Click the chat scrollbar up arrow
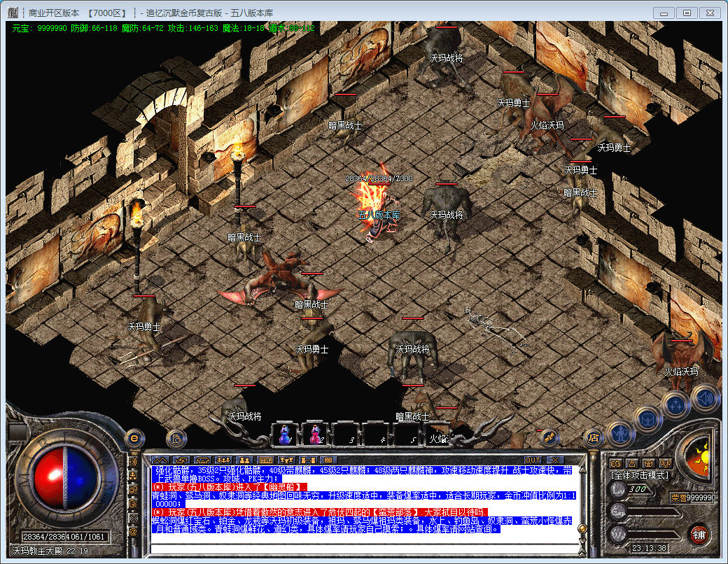This screenshot has width=728, height=564. (x=581, y=471)
